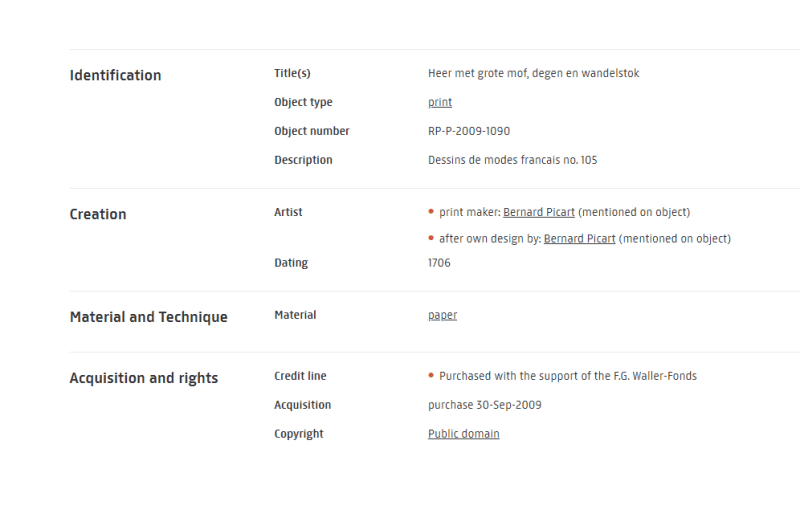Select the 'Identification' section heading
Image resolution: width=800 pixels, height=526 pixels.
click(x=115, y=75)
